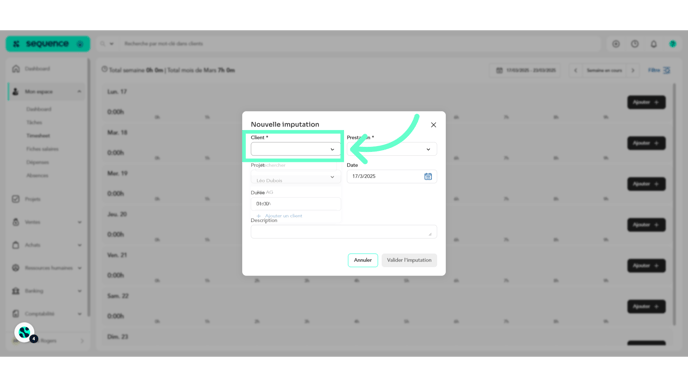Click Ajouter for Lun. 17
Viewport: 688px width, 387px height.
[646, 102]
